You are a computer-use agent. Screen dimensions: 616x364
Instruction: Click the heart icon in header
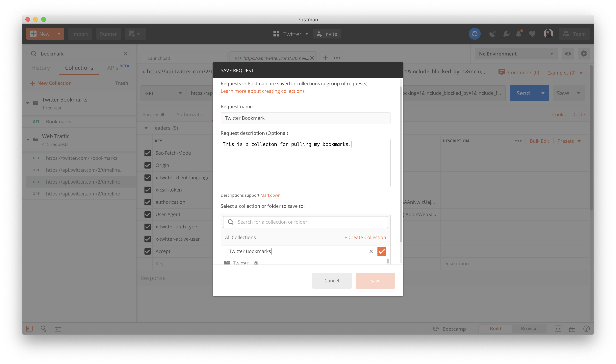click(x=532, y=34)
